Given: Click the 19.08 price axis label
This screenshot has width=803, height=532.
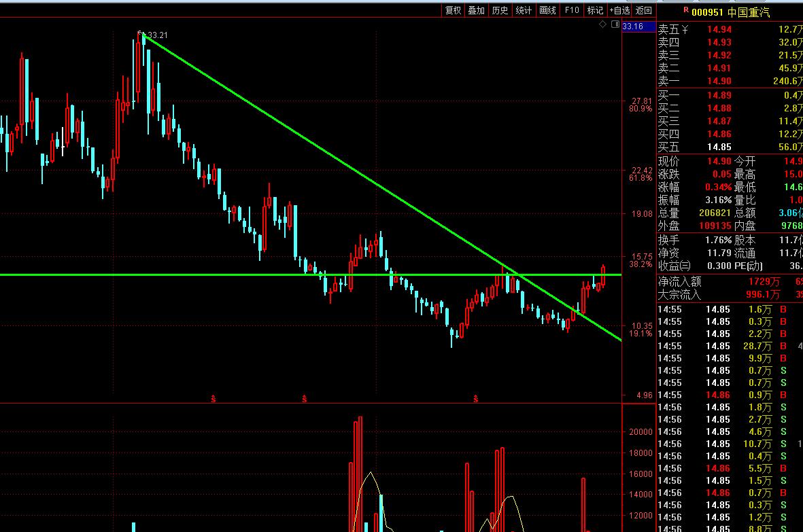Looking at the screenshot, I should pyautogui.click(x=642, y=214).
